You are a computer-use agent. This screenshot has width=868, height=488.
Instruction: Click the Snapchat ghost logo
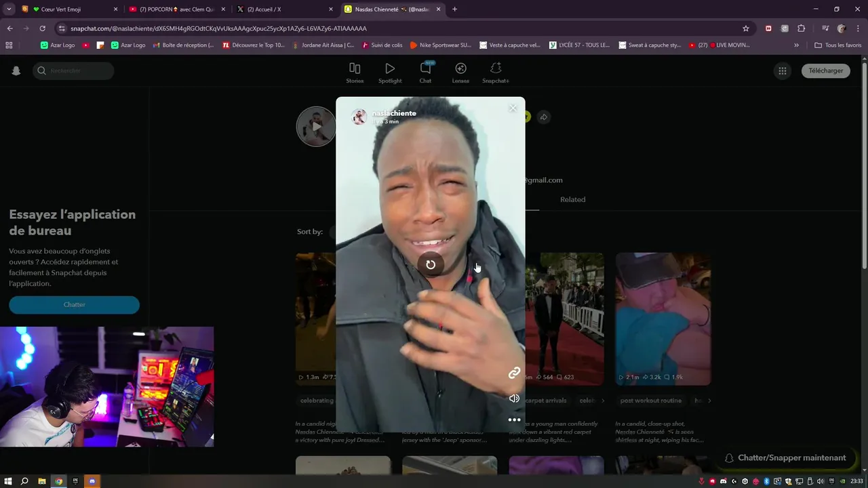pyautogui.click(x=16, y=70)
